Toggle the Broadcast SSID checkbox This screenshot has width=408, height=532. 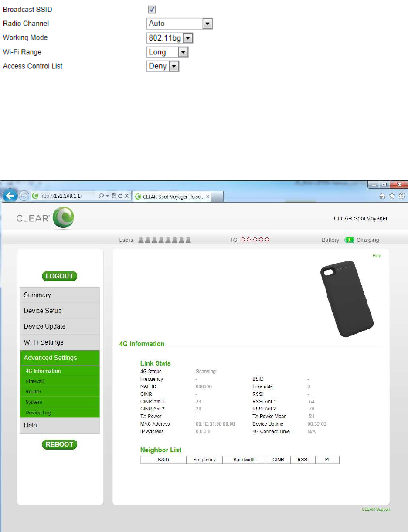152,10
